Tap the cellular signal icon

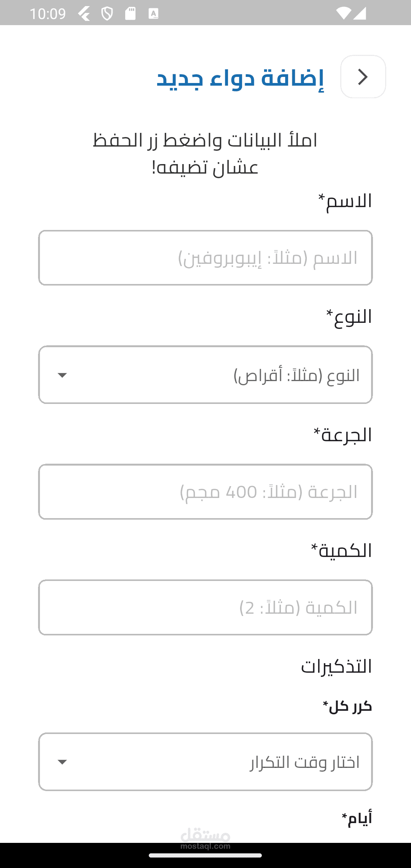[360, 14]
